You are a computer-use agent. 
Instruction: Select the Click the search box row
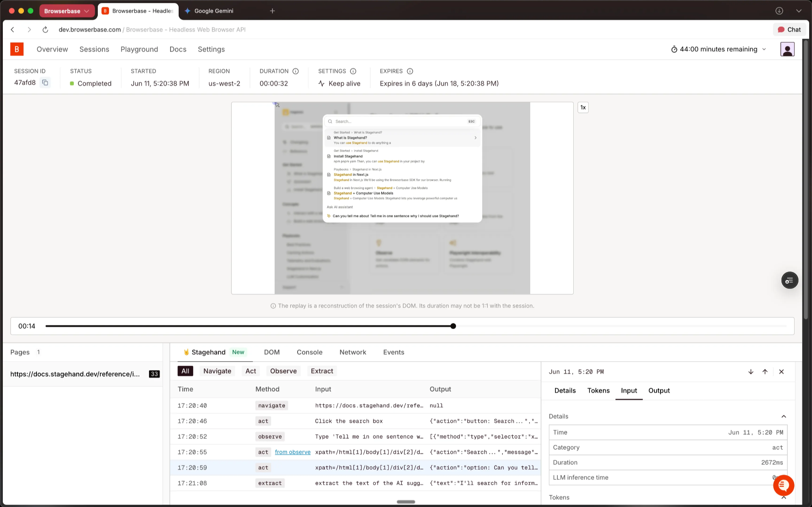coord(355,421)
